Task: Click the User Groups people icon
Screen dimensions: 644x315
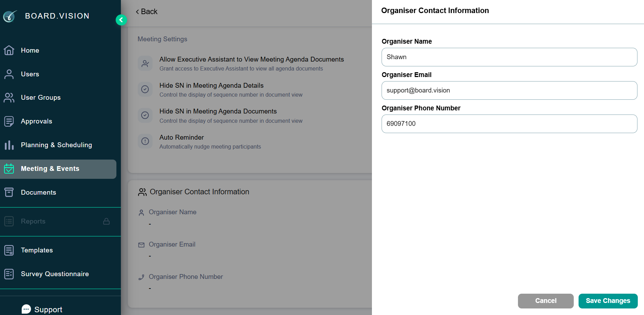Action: [x=9, y=98]
